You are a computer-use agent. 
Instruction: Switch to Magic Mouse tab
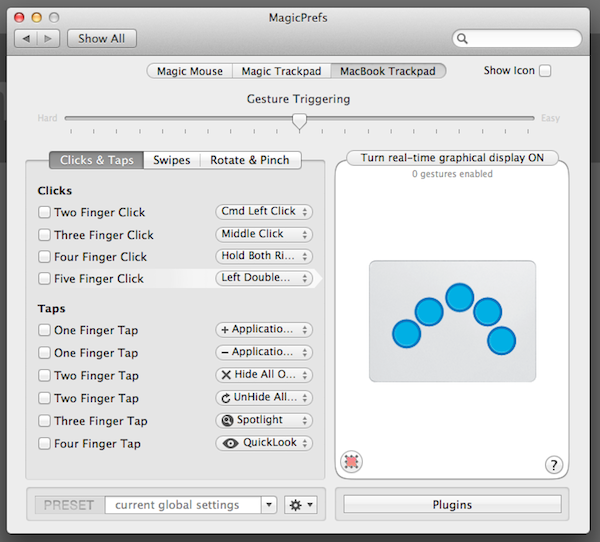pyautogui.click(x=190, y=71)
